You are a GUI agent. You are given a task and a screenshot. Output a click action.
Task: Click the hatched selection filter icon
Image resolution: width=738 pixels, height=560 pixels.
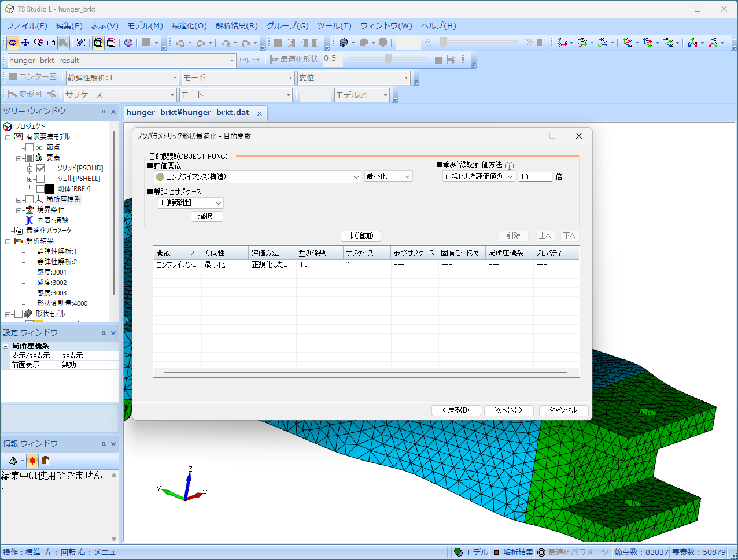pos(81,43)
